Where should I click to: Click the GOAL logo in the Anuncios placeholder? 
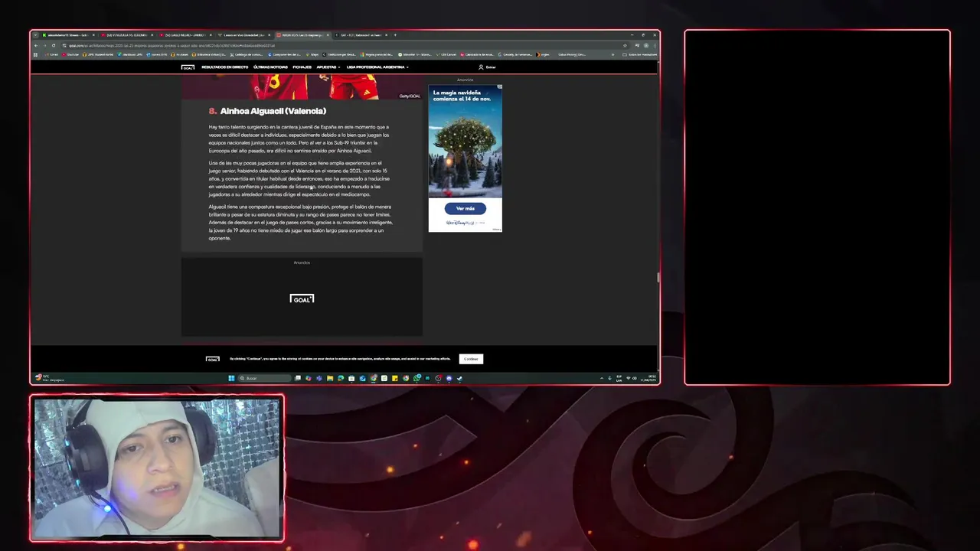click(302, 298)
